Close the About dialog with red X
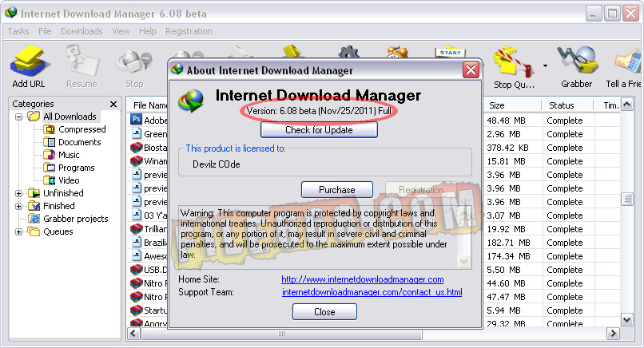Image resolution: width=644 pixels, height=348 pixels. pos(471,69)
